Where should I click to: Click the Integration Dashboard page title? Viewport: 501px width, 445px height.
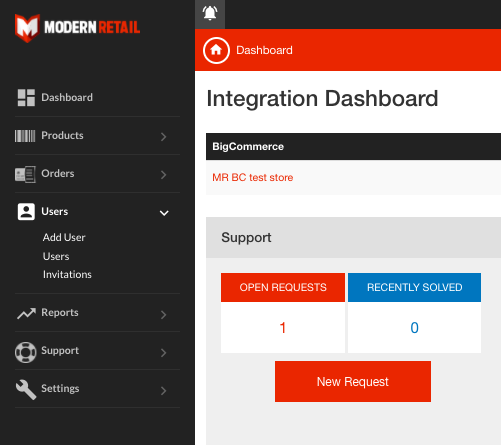tap(322, 99)
